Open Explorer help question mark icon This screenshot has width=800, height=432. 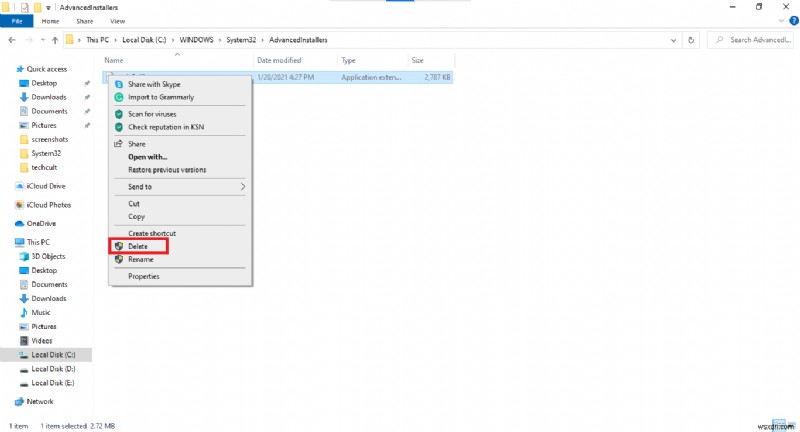tap(794, 21)
